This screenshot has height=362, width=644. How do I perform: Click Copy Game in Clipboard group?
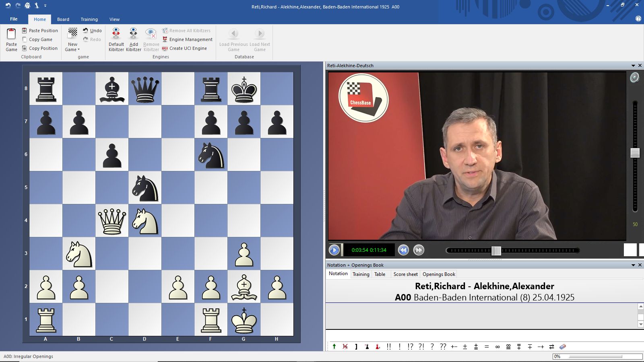(40, 39)
